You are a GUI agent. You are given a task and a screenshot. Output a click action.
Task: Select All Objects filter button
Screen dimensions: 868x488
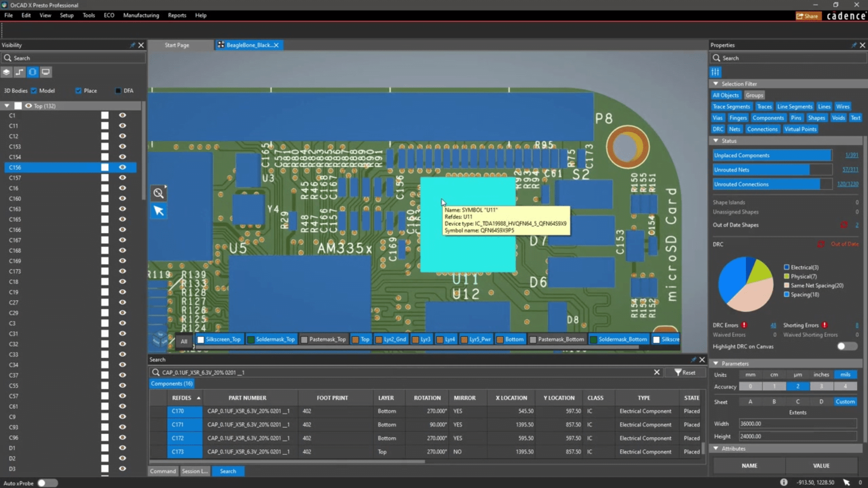[726, 95]
